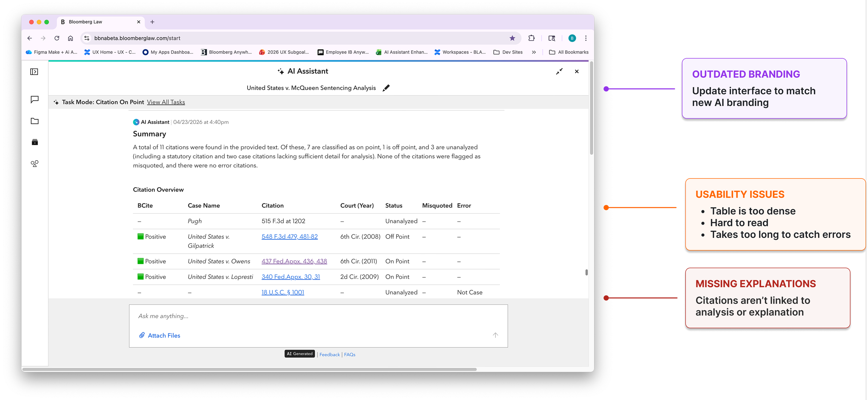Open UX Home bookmark
Screen dimensions: 868x400
point(110,52)
